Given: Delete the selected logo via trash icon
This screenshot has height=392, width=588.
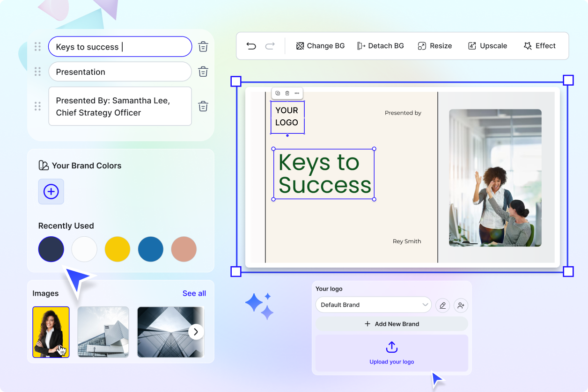Looking at the screenshot, I should [287, 93].
